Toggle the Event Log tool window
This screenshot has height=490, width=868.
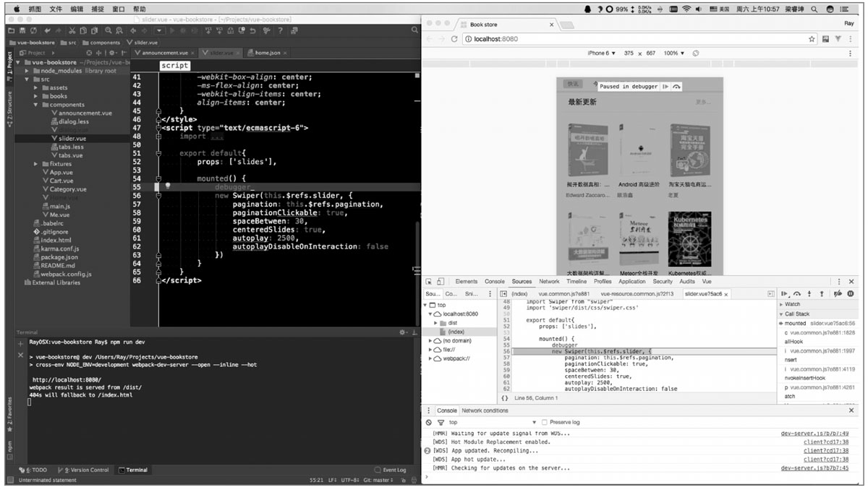pyautogui.click(x=391, y=470)
